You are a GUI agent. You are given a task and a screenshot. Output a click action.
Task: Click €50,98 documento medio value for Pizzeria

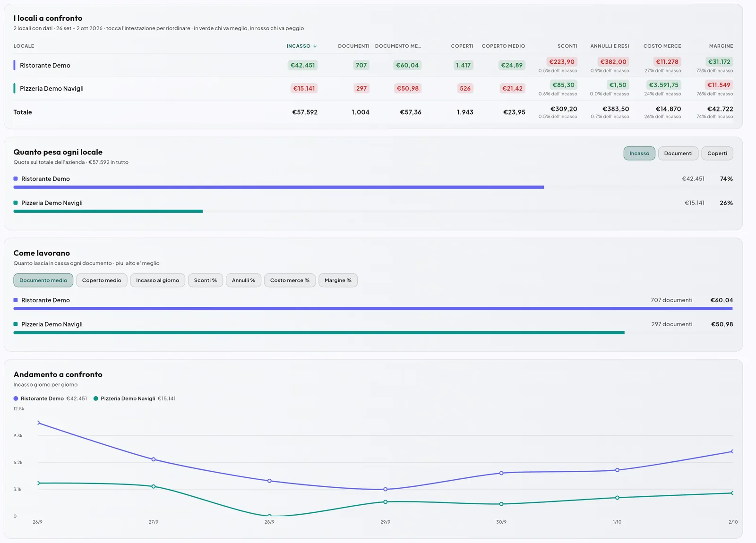click(x=722, y=324)
